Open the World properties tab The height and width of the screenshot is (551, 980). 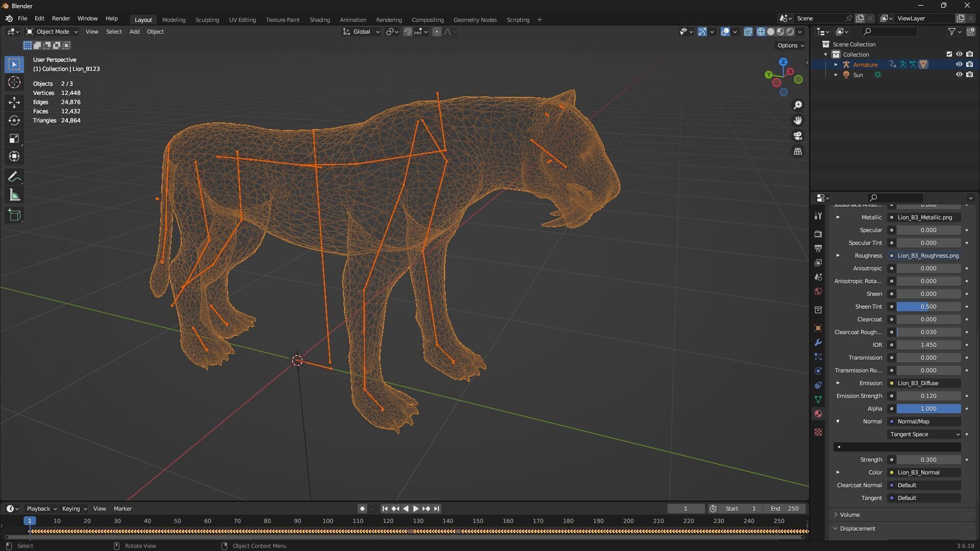pyautogui.click(x=818, y=291)
